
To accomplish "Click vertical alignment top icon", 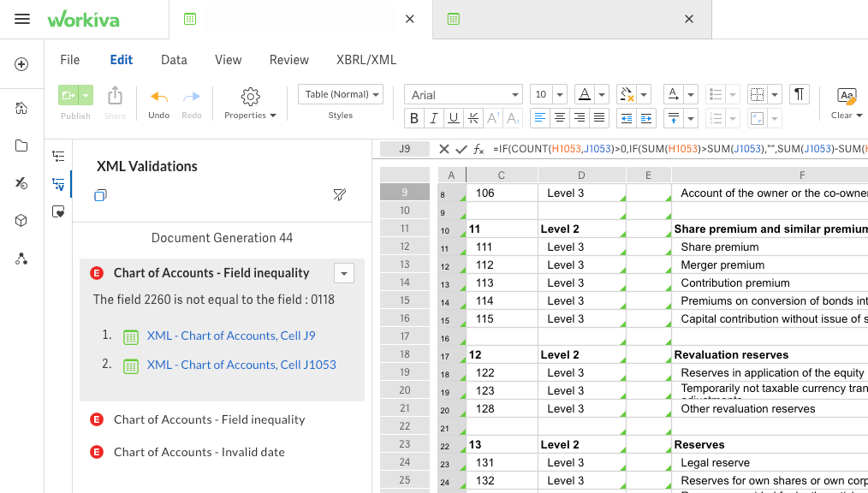I will click(x=673, y=118).
